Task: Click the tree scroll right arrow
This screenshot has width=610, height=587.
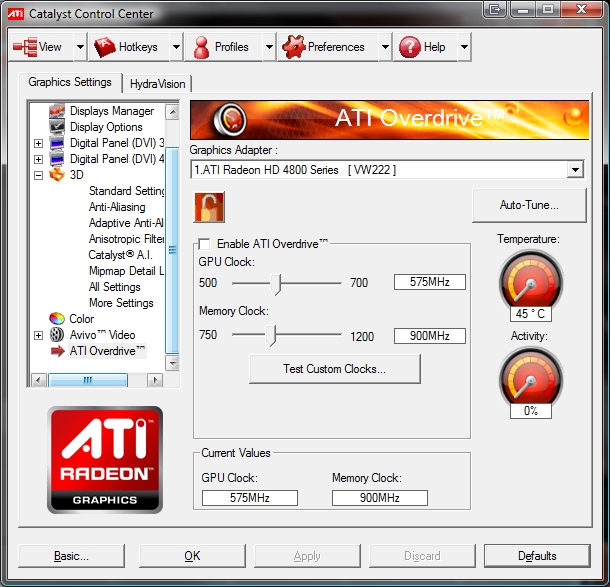Action: [x=155, y=380]
